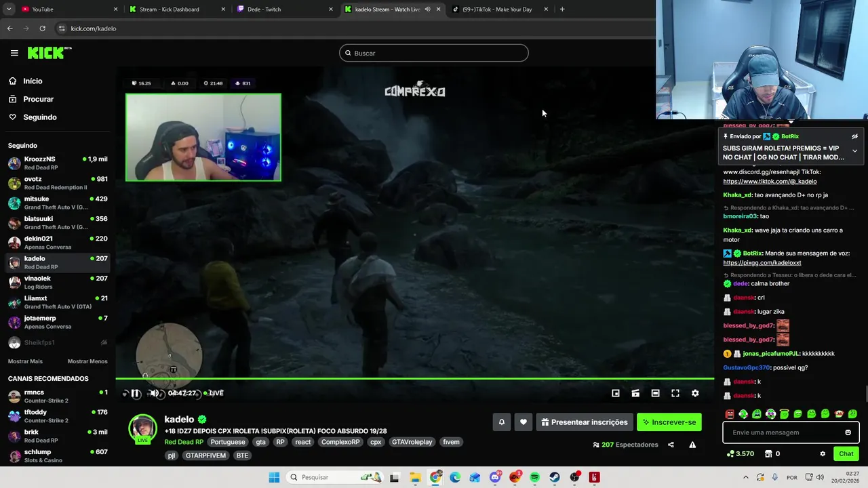Switch player to wide mode icon

(655, 393)
